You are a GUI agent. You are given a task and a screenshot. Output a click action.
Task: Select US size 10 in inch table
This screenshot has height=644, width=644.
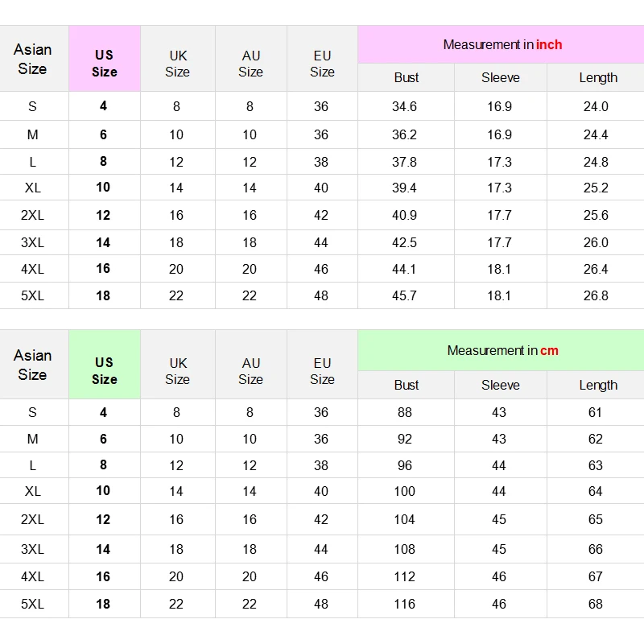103,188
